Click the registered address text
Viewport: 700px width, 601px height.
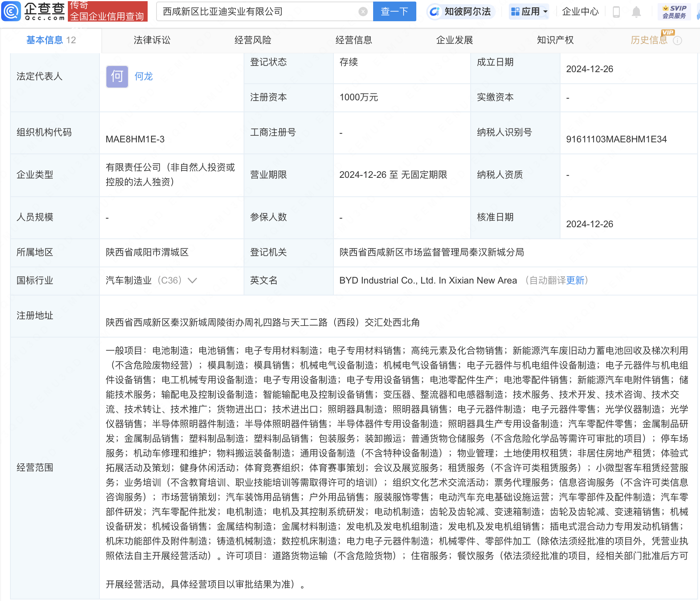pyautogui.click(x=263, y=322)
